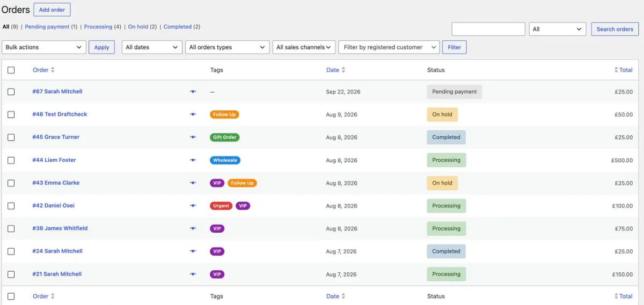The height and width of the screenshot is (305, 644).
Task: Open the All sales channels dropdown
Action: tap(304, 47)
